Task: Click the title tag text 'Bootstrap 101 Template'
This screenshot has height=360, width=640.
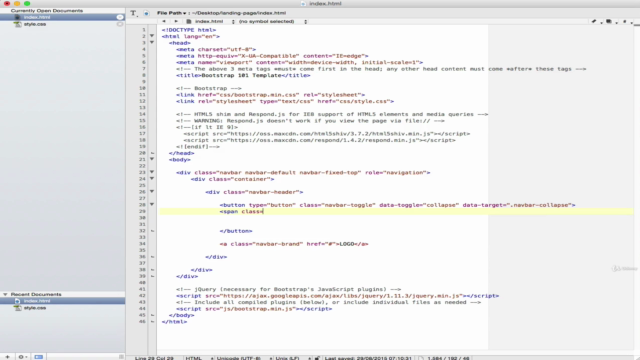Action: coord(241,75)
